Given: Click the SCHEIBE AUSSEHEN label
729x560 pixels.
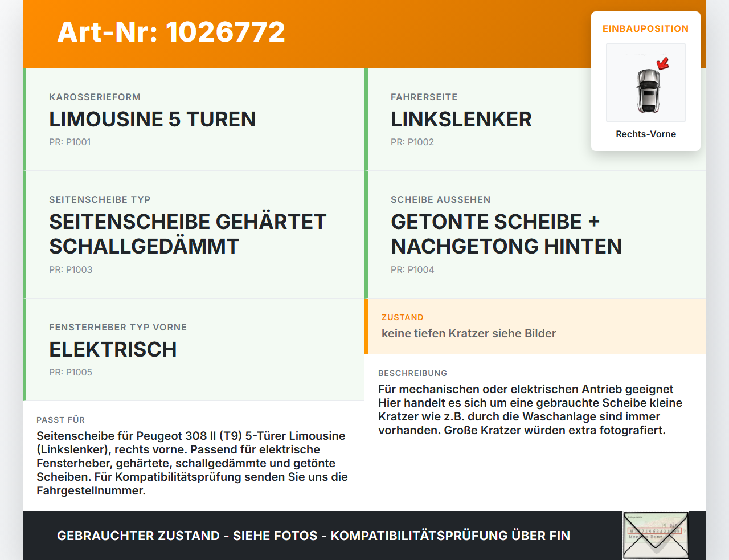Looking at the screenshot, I should click(x=440, y=199).
